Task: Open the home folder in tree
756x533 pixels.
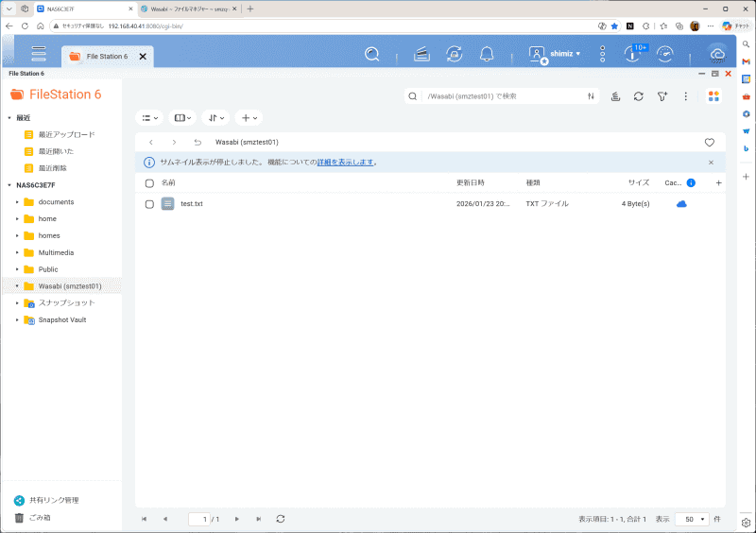Action: point(47,219)
